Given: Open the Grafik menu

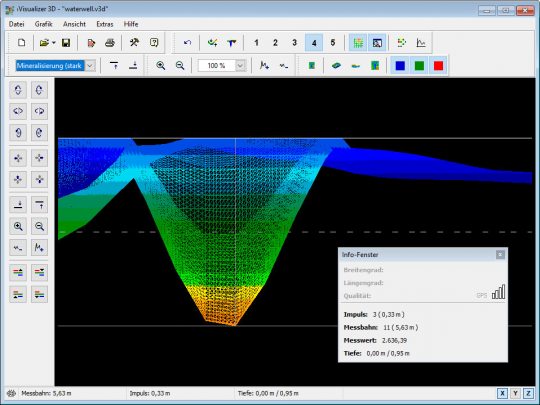Looking at the screenshot, I should (43, 24).
